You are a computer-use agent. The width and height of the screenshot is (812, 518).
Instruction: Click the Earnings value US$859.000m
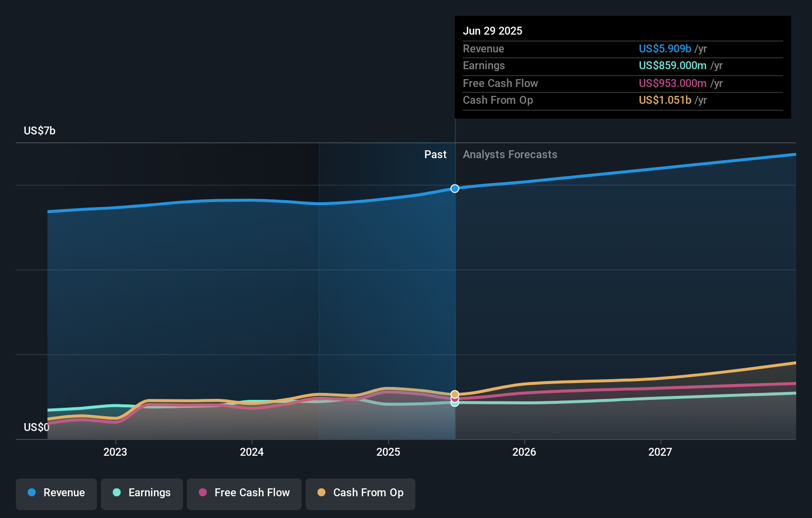tap(673, 65)
